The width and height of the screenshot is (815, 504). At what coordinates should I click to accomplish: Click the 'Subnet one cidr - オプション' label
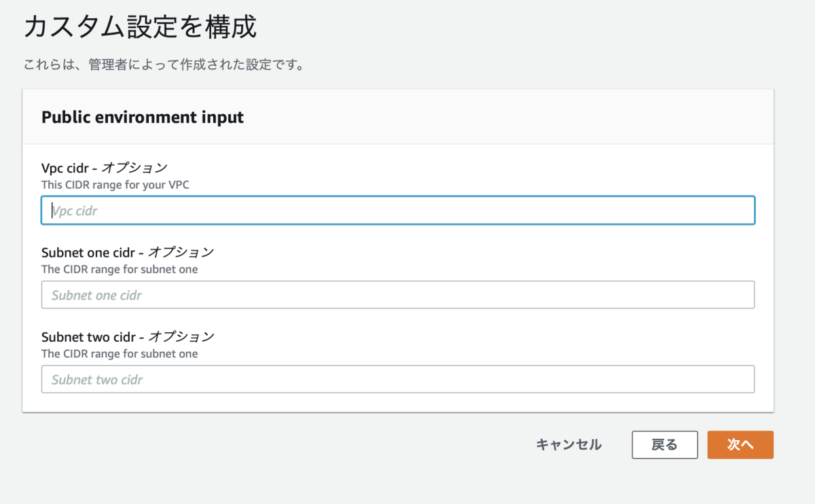coord(128,252)
